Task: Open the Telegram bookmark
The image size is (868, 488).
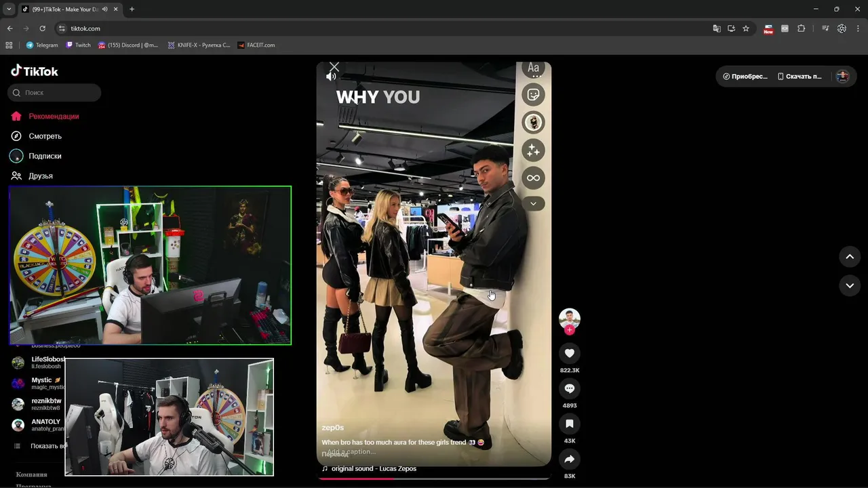Action: click(x=41, y=45)
